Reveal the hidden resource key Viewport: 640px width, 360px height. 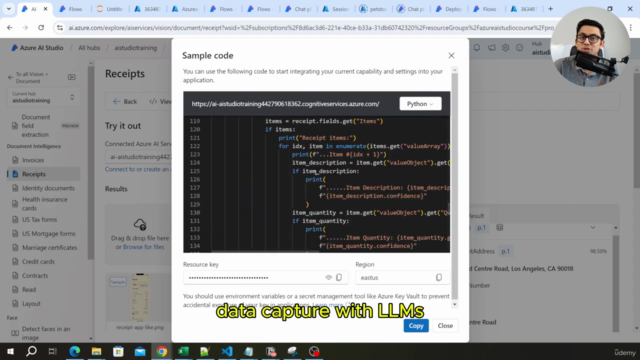tap(329, 278)
